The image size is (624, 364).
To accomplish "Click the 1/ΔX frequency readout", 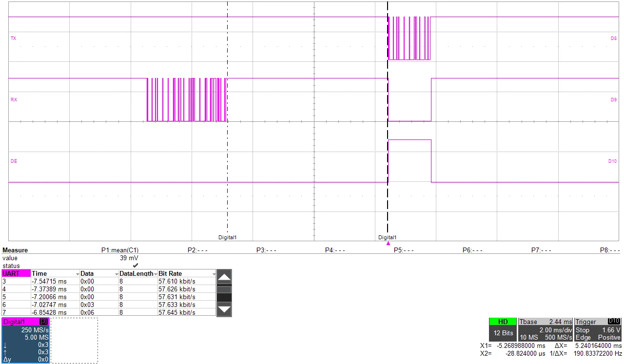I will 598,353.
